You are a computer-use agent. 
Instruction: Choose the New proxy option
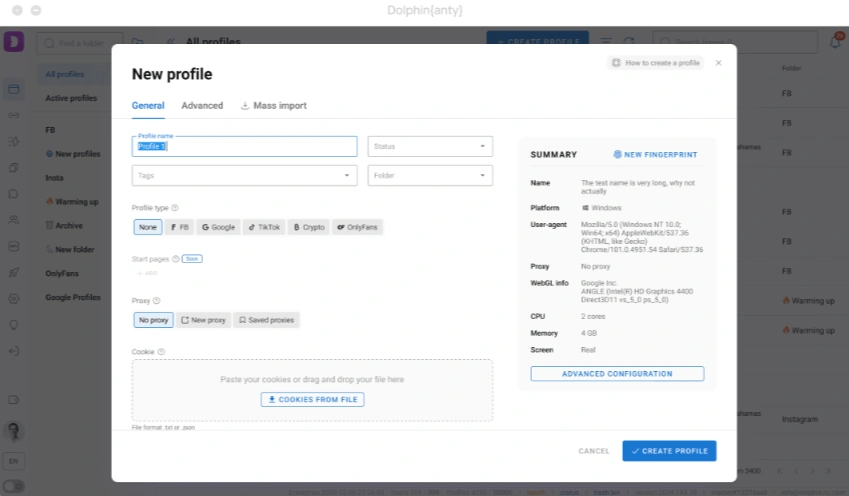204,320
